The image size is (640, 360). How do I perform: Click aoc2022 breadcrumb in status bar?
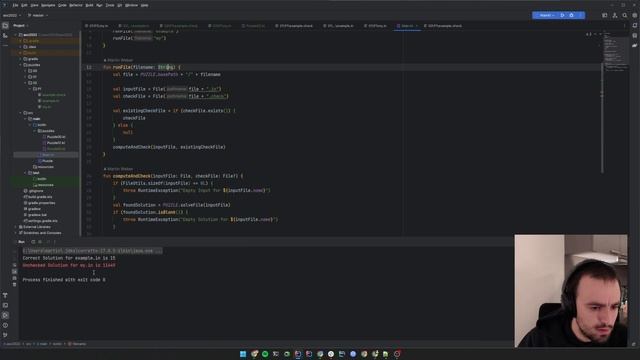[x=12, y=344]
